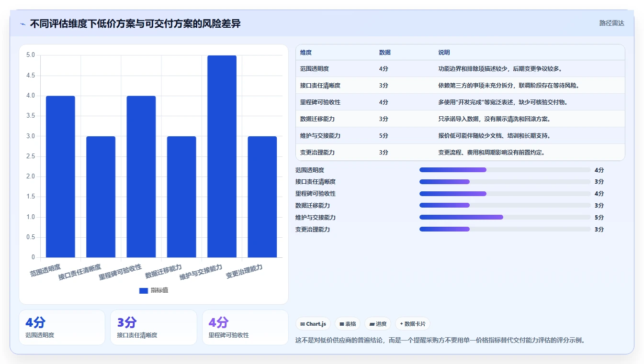
Task: Click the 说明 column header
Action: tap(444, 53)
